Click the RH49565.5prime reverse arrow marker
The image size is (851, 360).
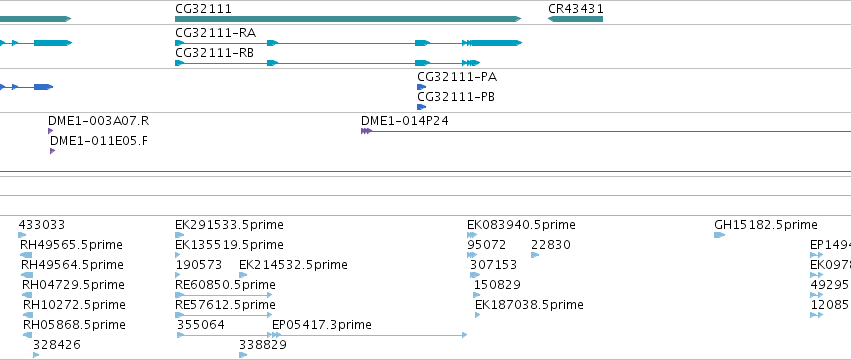(26, 255)
